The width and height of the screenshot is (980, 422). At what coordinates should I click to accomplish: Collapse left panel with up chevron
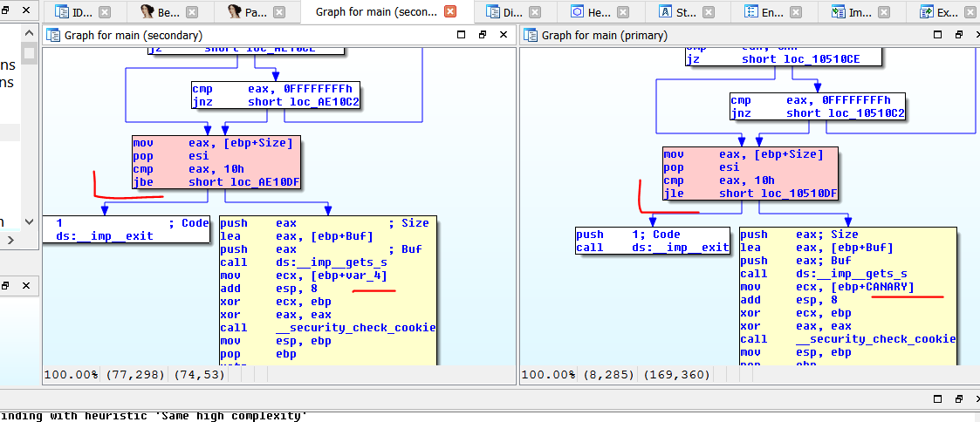click(29, 35)
